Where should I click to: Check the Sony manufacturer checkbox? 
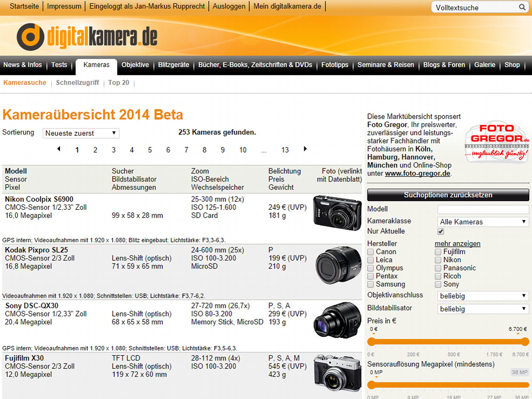coord(438,284)
